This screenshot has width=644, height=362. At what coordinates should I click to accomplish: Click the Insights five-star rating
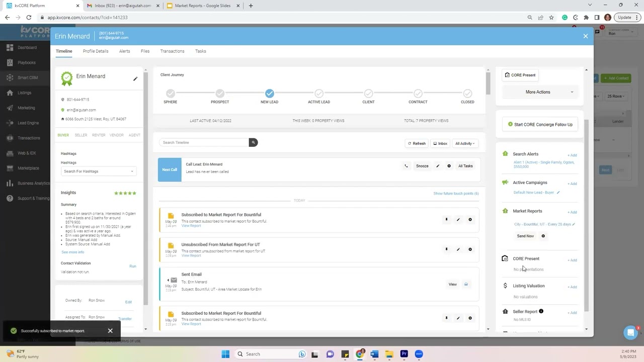point(125,193)
